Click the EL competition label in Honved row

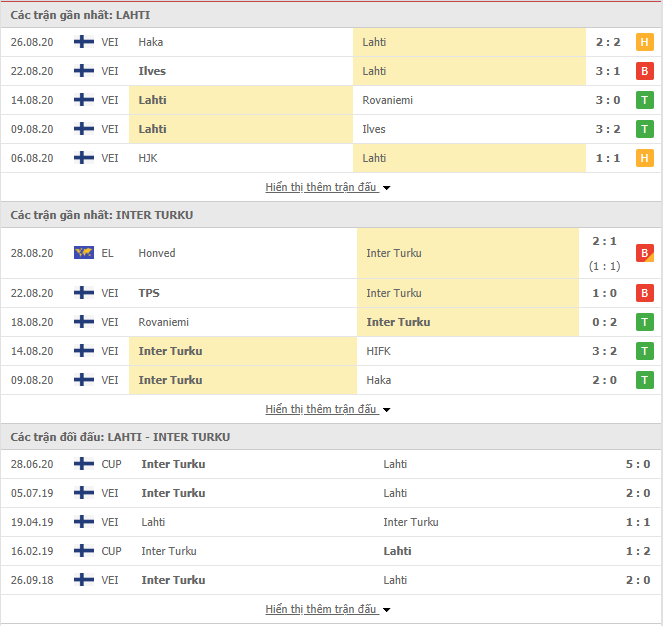click(107, 253)
